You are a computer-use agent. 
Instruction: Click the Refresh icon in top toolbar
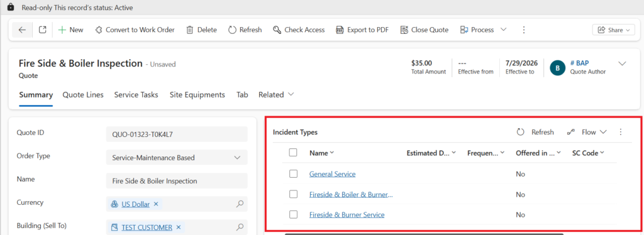pos(232,30)
